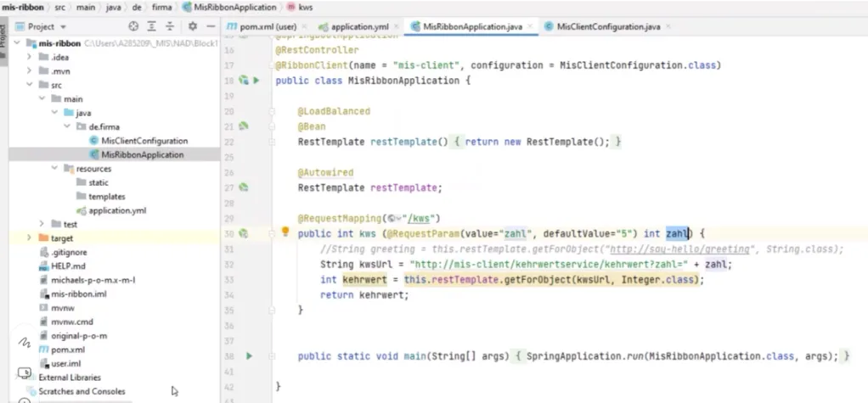Hide the Project tool window with minus icon

pos(211,26)
